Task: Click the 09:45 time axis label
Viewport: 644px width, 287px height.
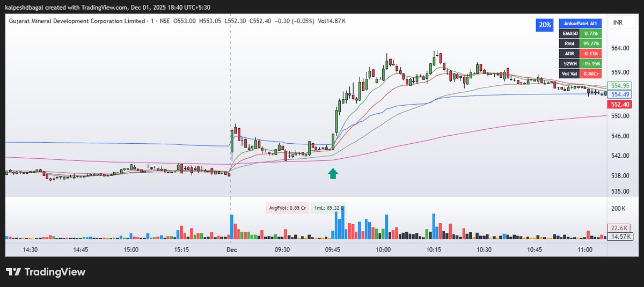Action: 332,250
